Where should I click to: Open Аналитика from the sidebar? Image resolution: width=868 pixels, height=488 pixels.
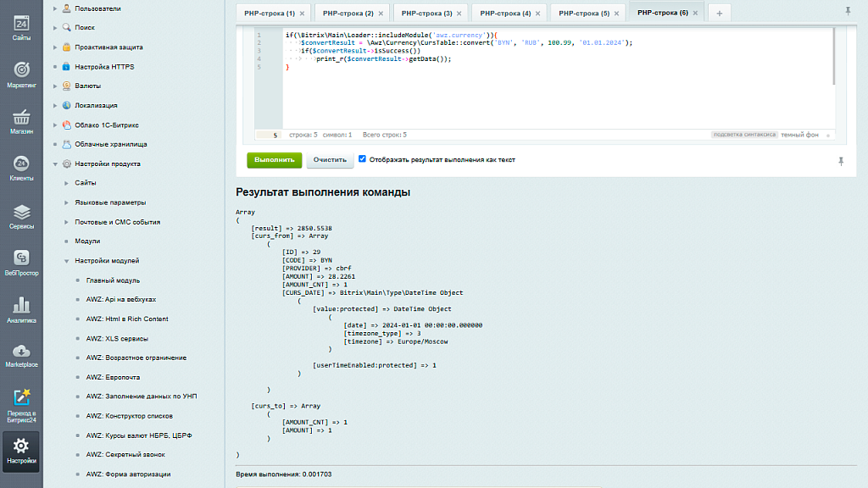(x=21, y=310)
